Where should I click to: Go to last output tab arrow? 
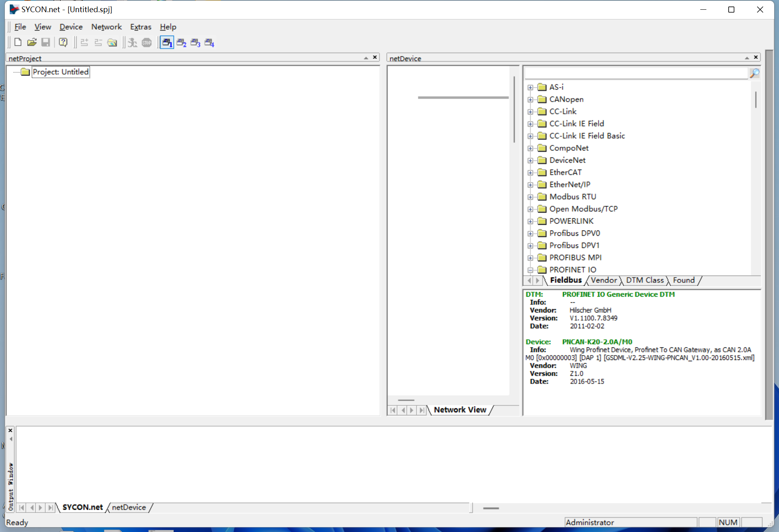pos(50,508)
